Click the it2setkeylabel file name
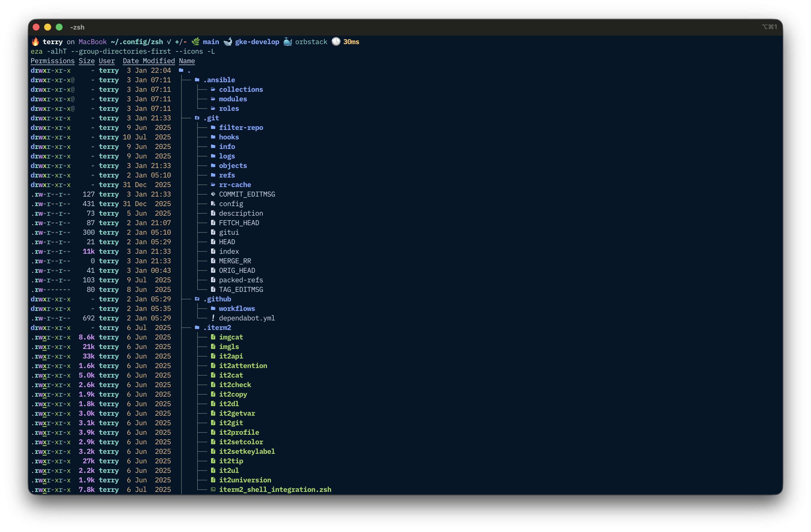811x532 pixels. (x=247, y=451)
